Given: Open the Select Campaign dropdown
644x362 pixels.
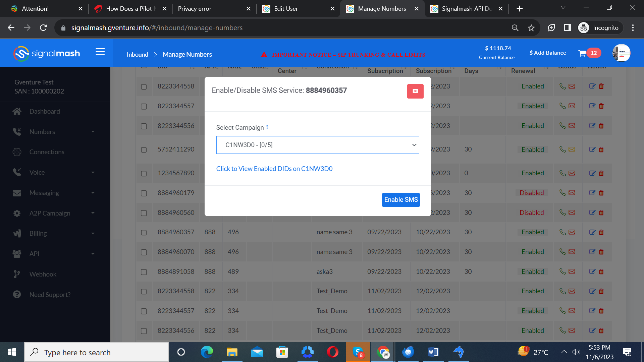Looking at the screenshot, I should click(x=317, y=145).
